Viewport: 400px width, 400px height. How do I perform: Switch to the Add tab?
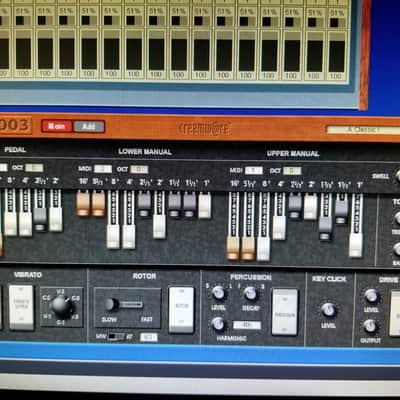[x=89, y=127]
